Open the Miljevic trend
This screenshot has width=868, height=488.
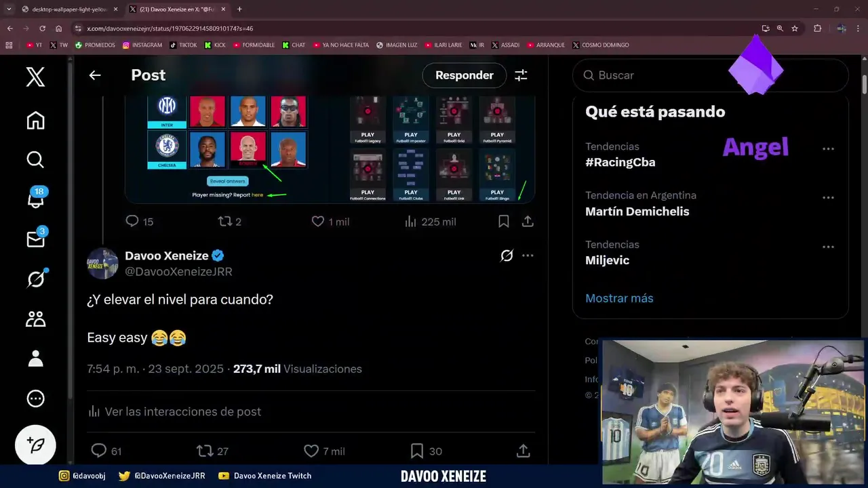tap(608, 260)
